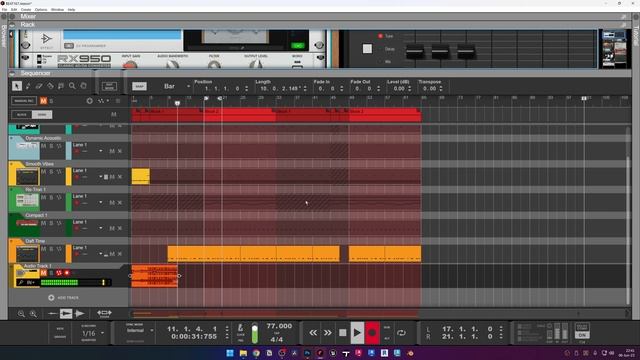Open Re-Tron 1 Lane 1 dropdown
Screen dimensions: 640x360
coord(101,202)
